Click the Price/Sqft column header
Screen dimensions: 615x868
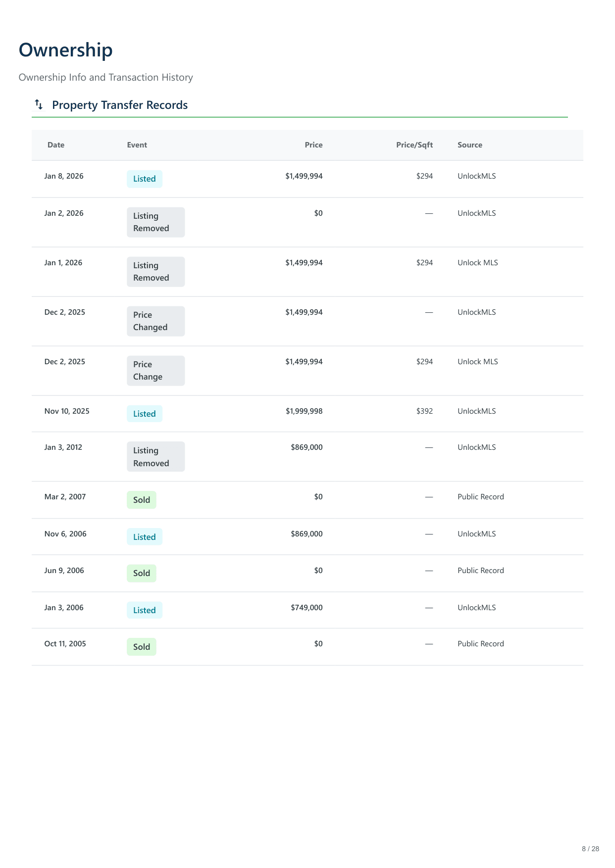pyautogui.click(x=414, y=145)
